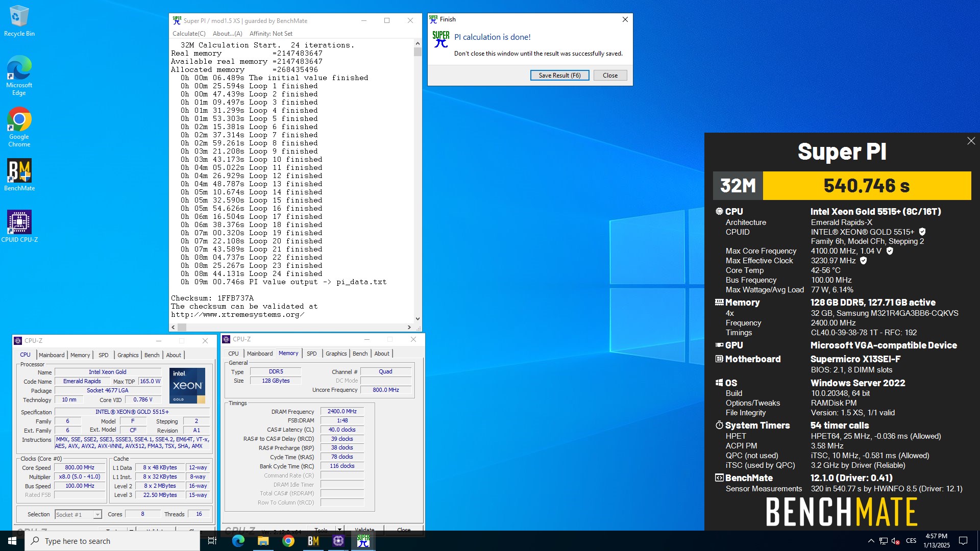Click Super PI horizontal scroll-right arrow
The height and width of the screenshot is (551, 980).
(409, 327)
